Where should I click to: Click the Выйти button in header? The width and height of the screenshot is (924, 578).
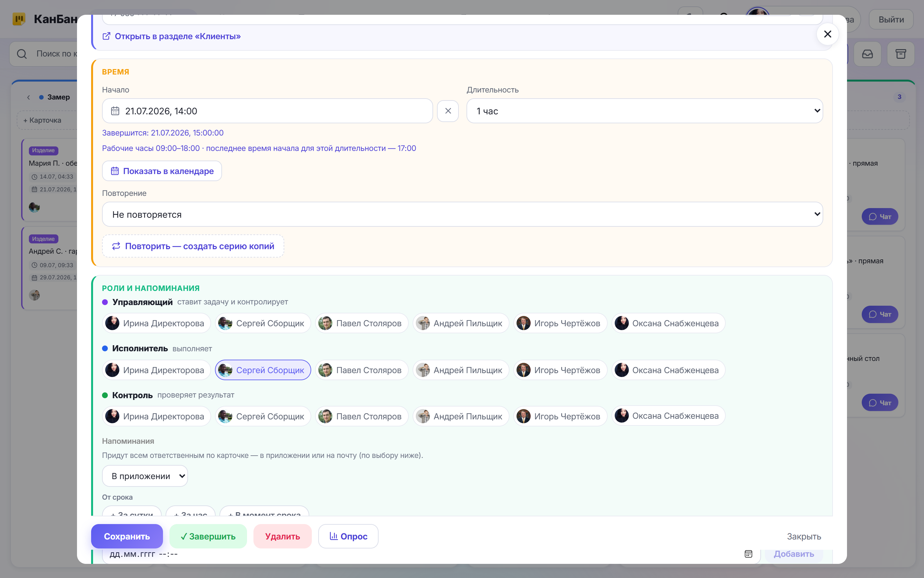coord(891,20)
